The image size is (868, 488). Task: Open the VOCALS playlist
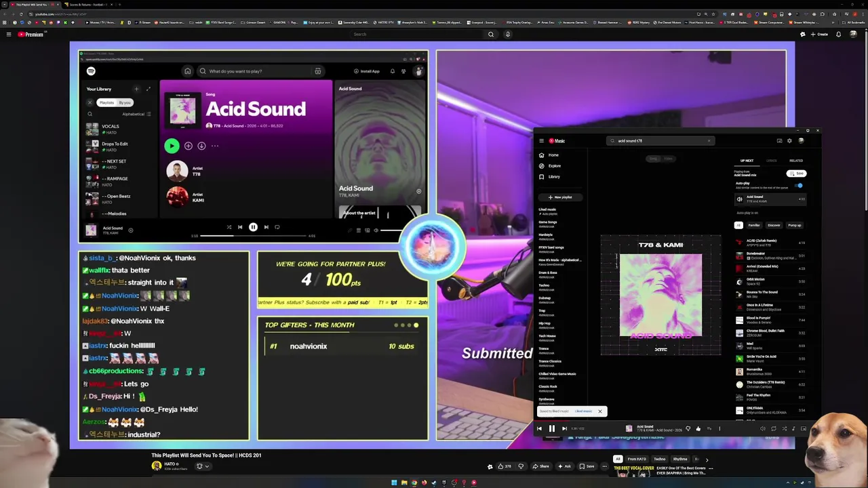pos(119,129)
